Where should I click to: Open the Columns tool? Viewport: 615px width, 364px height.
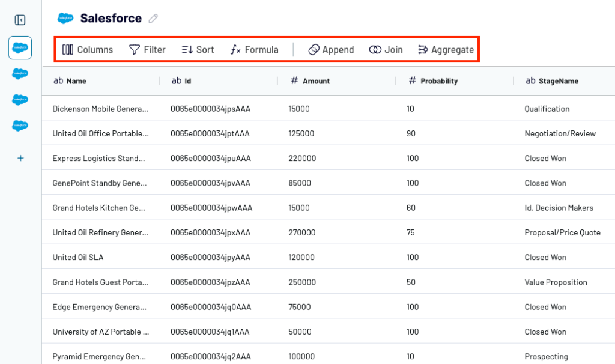(88, 50)
